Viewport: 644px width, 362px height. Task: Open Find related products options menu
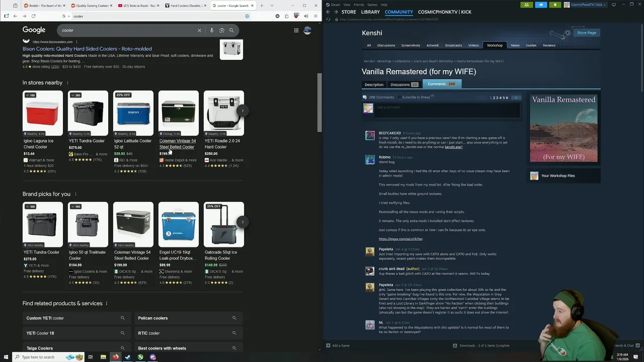coord(107,303)
